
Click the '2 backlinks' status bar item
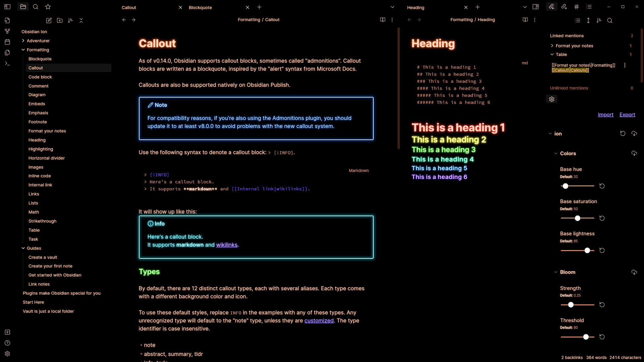coord(572,358)
